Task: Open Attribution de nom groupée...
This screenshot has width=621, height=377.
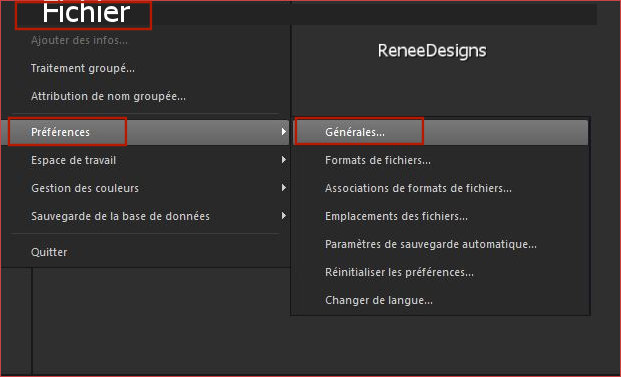Action: tap(108, 96)
